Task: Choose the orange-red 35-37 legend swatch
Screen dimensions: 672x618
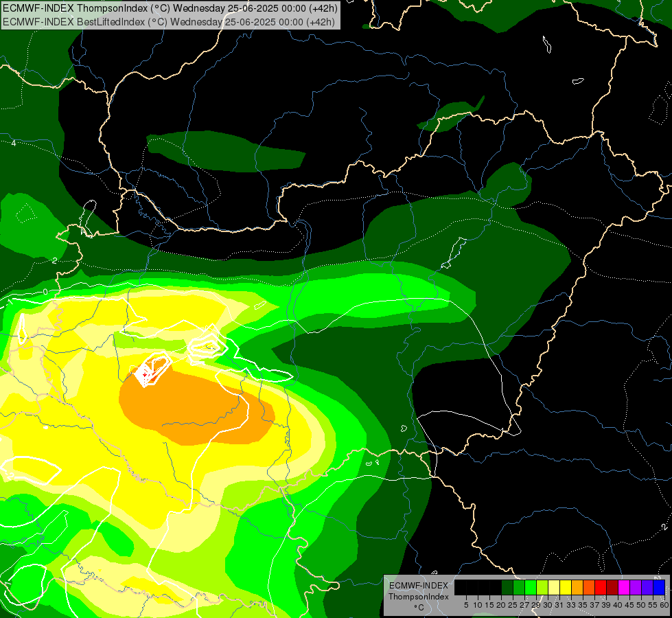Action: [588, 587]
